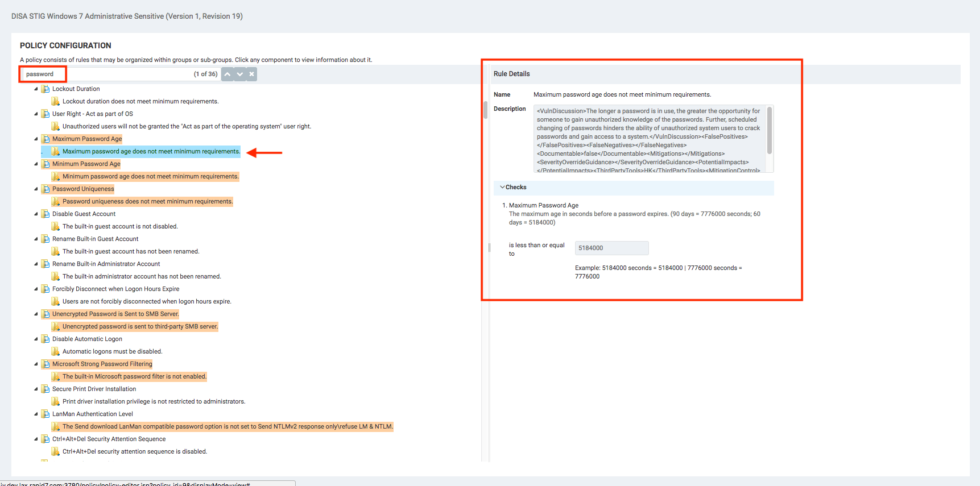Click the Password Uniqueness rule icon

point(56,201)
